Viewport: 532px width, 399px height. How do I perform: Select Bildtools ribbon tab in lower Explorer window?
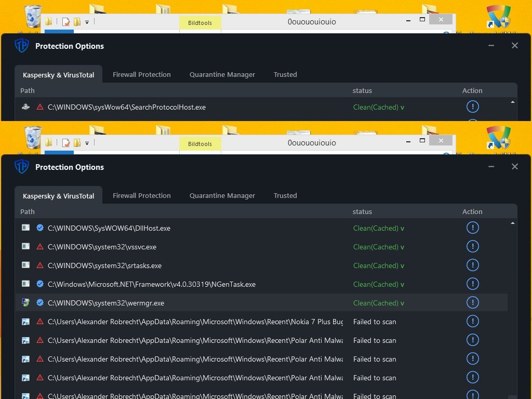200,144
